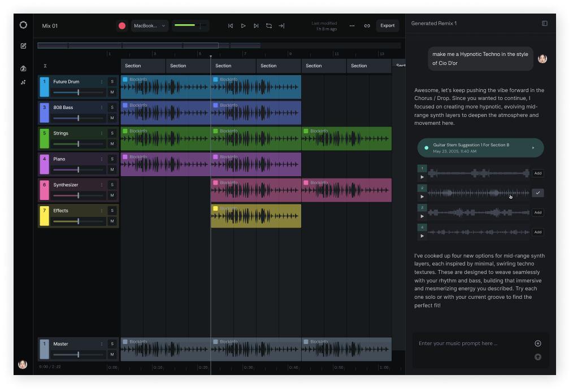
Task: Solo the Future Drum track
Action: click(112, 82)
